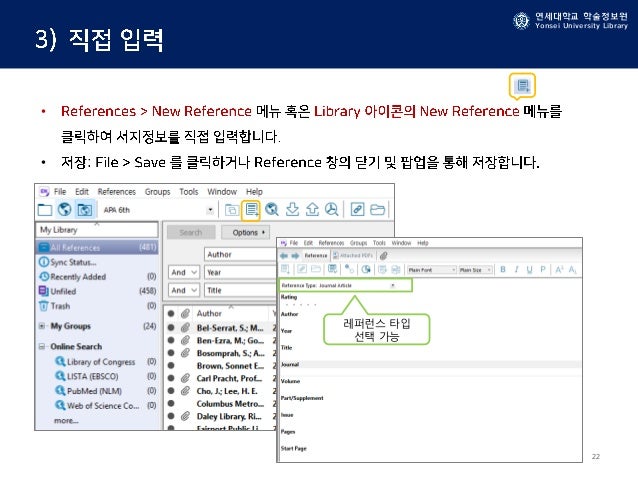Open the Reference Type dropdown
Screen dimensions: 638x479
[393, 285]
